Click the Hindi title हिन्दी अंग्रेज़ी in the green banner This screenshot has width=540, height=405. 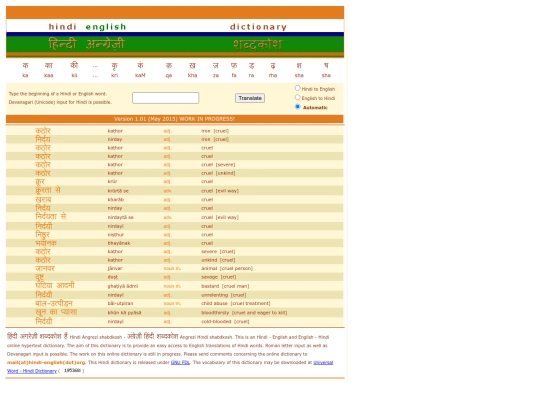point(86,44)
